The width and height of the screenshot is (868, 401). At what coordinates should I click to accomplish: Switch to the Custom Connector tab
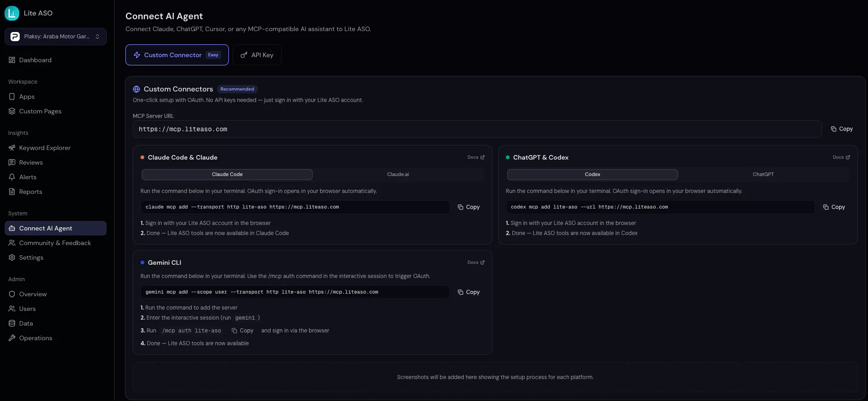tap(177, 55)
